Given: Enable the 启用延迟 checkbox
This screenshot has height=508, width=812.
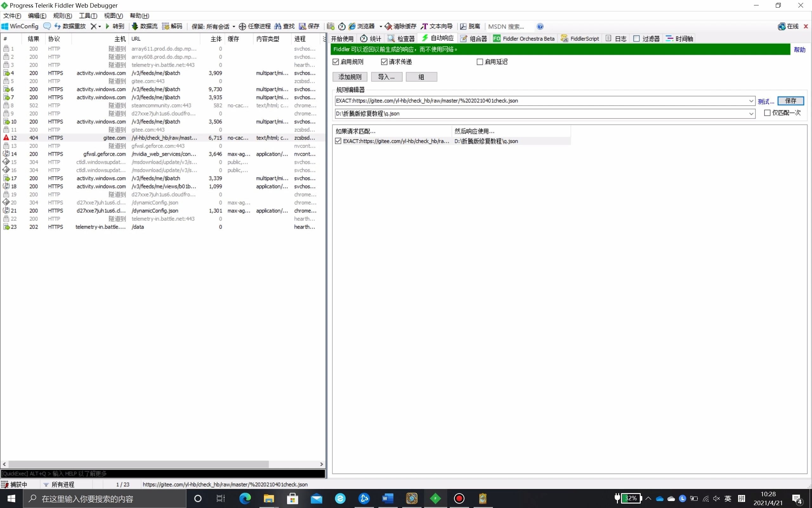Looking at the screenshot, I should [x=480, y=62].
